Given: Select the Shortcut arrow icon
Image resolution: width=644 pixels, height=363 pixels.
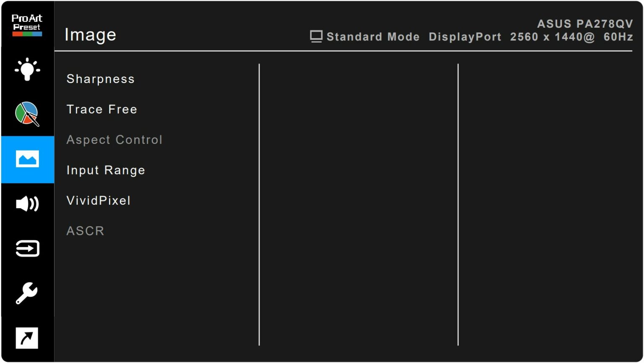Looking at the screenshot, I should [x=27, y=338].
